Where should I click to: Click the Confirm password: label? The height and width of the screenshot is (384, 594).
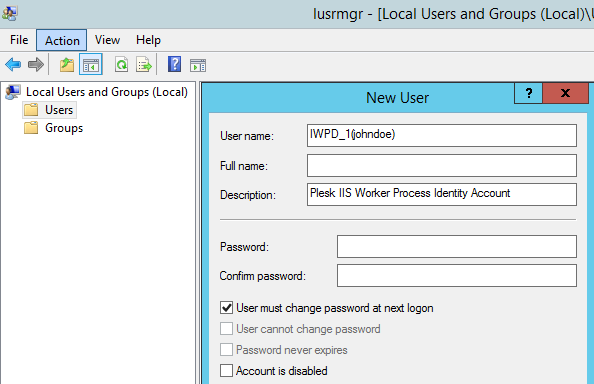click(263, 276)
